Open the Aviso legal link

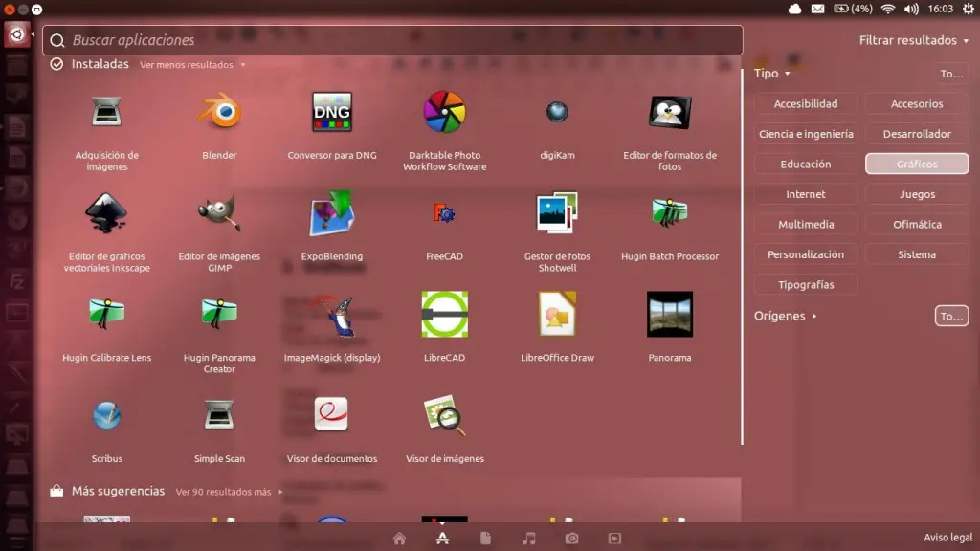[947, 538]
